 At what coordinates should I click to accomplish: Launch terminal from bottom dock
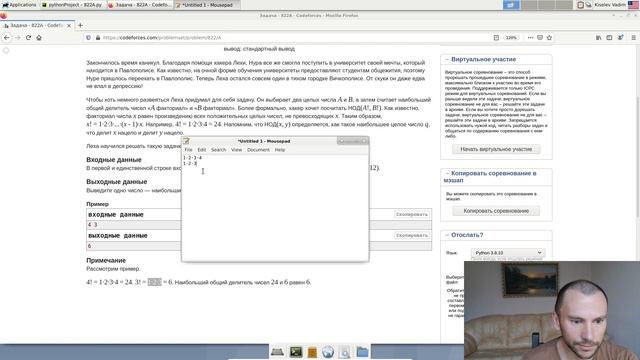click(x=296, y=352)
